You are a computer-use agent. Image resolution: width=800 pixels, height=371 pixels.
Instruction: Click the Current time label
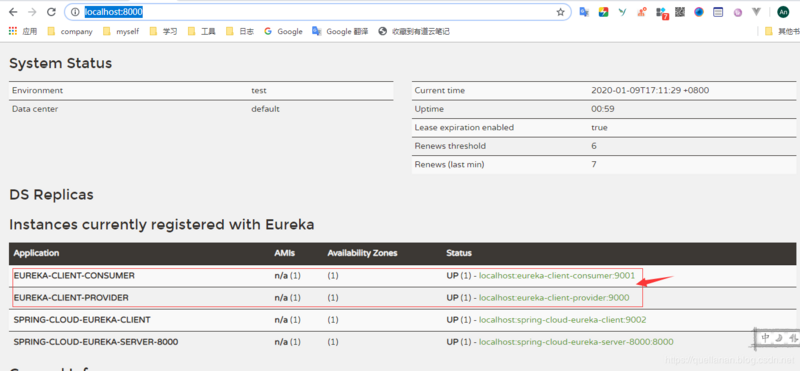tap(439, 91)
